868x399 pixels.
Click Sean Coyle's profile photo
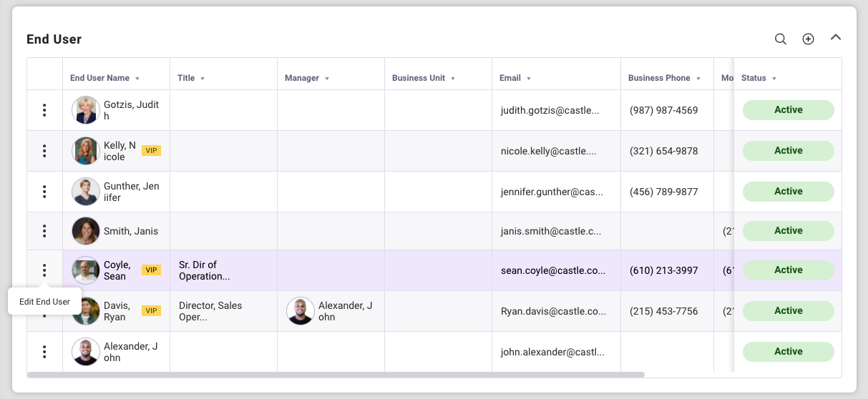(86, 270)
